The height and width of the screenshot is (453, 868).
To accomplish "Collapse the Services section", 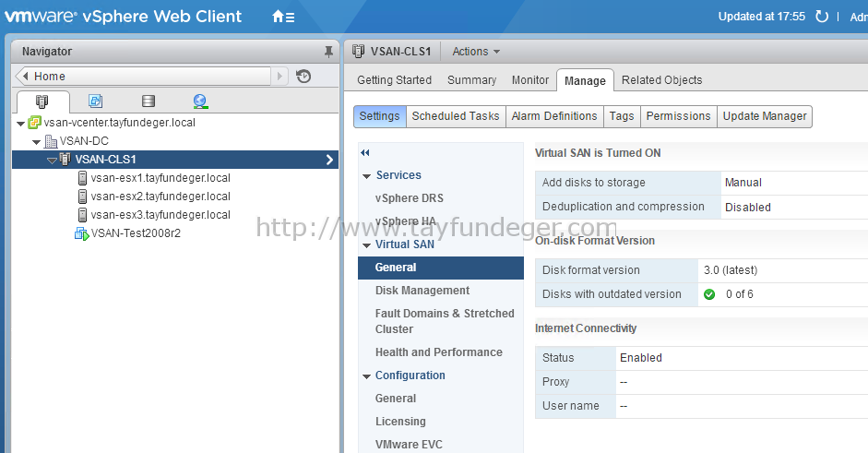I will tap(366, 176).
